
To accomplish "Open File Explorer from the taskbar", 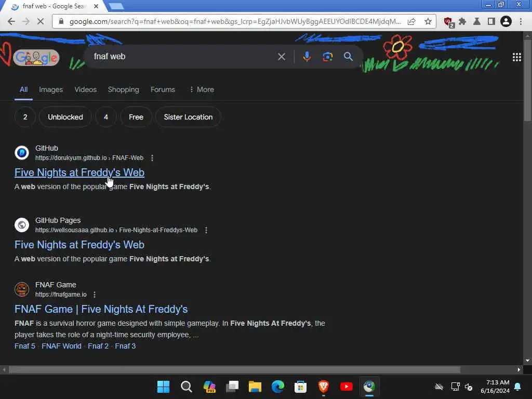I will [x=255, y=387].
